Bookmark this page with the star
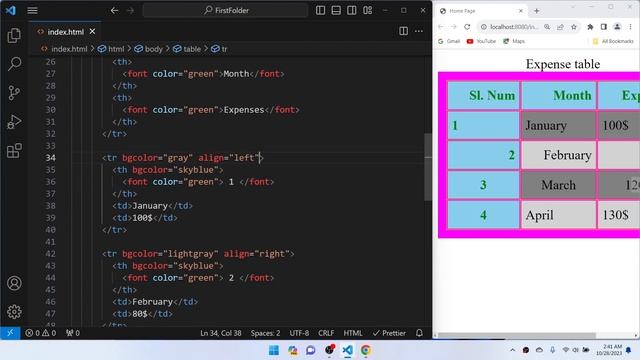 (574, 27)
